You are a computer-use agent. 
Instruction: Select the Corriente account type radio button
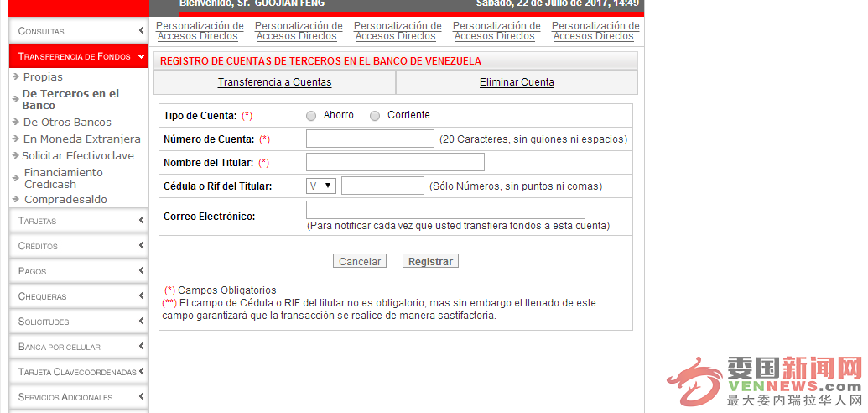(376, 116)
